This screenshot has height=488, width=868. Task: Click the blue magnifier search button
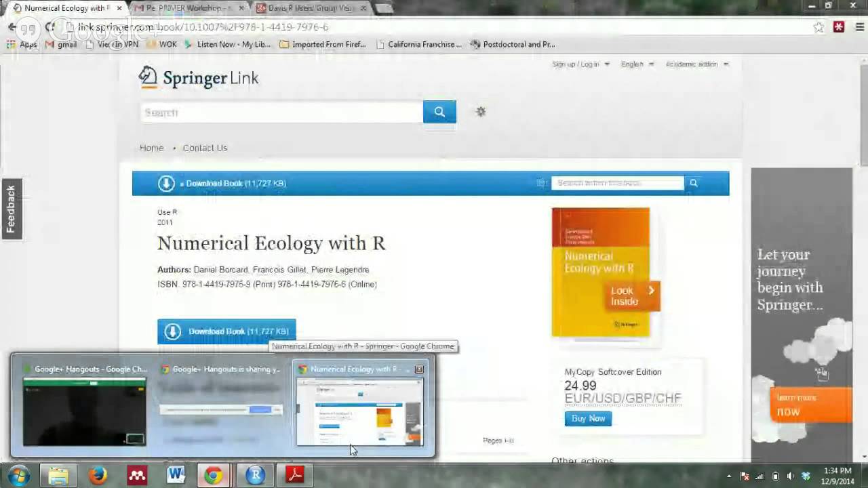point(439,112)
